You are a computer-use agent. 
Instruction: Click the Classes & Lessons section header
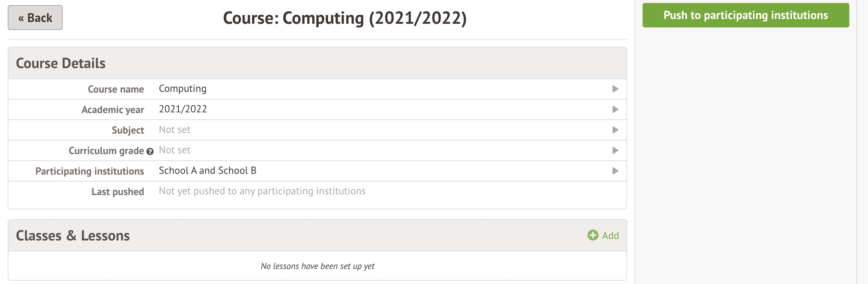(73, 236)
